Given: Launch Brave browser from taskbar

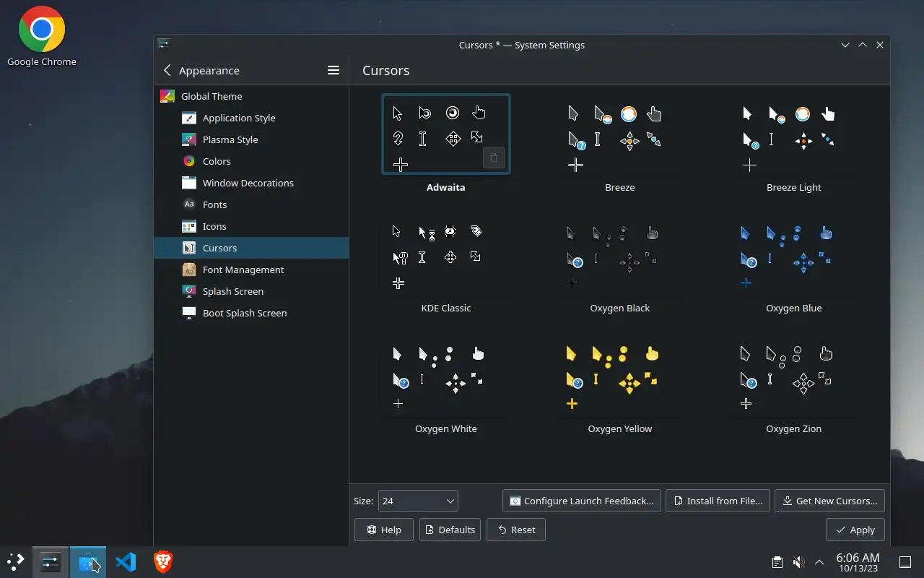Looking at the screenshot, I should (163, 562).
